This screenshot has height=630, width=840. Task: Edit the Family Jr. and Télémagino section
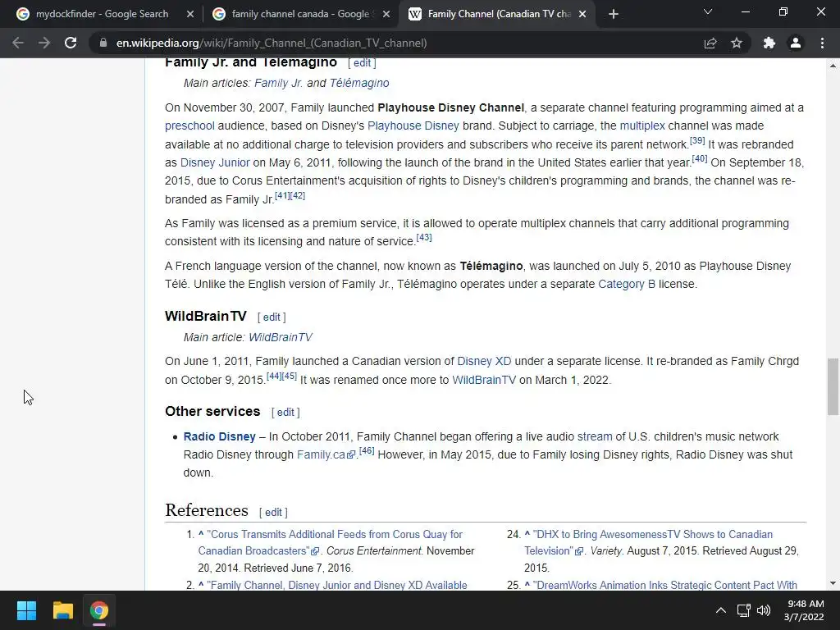pos(362,62)
